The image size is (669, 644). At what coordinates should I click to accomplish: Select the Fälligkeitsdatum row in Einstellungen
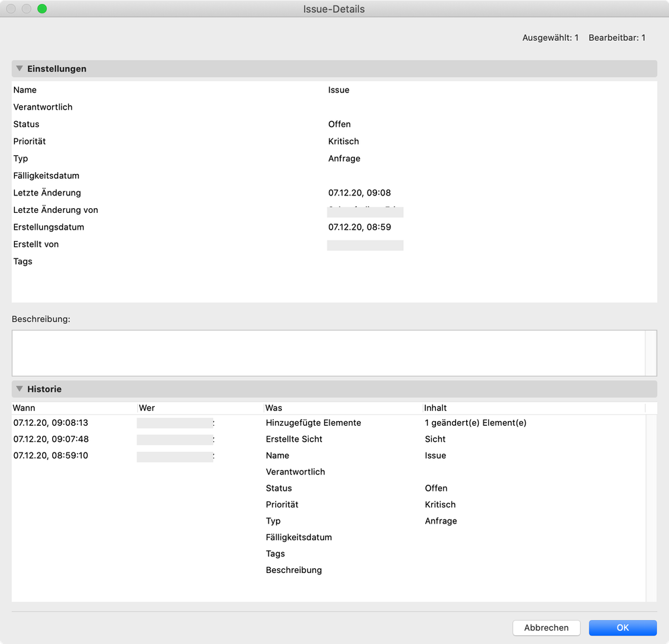[x=334, y=175]
